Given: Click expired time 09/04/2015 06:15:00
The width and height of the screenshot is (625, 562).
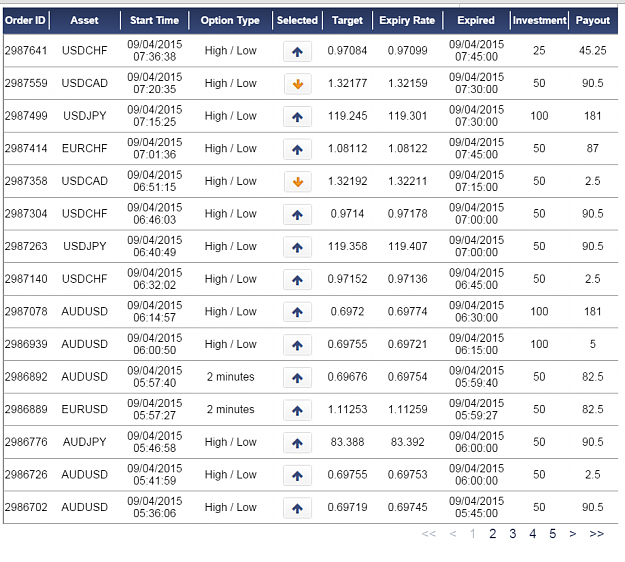Looking at the screenshot, I should (x=476, y=344).
